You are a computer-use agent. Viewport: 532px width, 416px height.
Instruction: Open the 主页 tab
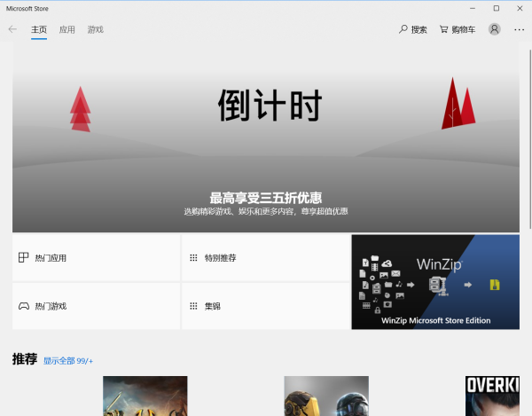pyautogui.click(x=39, y=30)
